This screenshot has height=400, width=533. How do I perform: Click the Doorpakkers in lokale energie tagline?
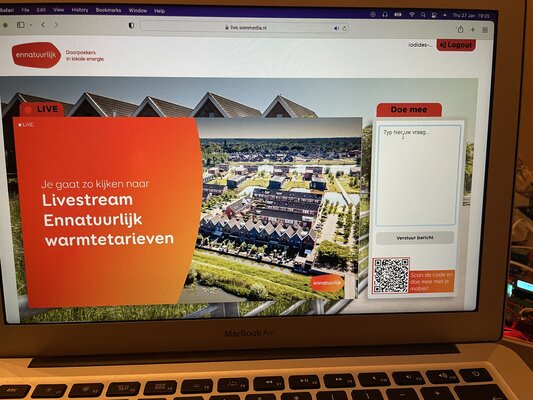[x=85, y=56]
